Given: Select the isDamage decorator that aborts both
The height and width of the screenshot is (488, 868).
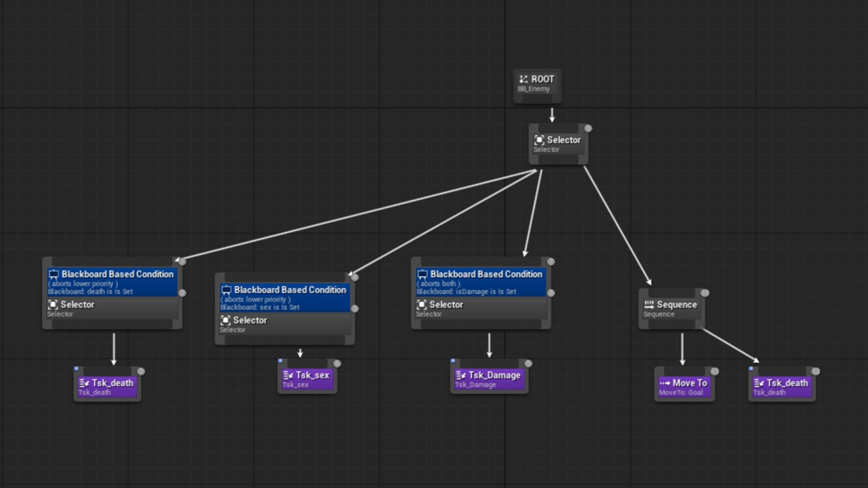Looking at the screenshot, I should [x=480, y=283].
